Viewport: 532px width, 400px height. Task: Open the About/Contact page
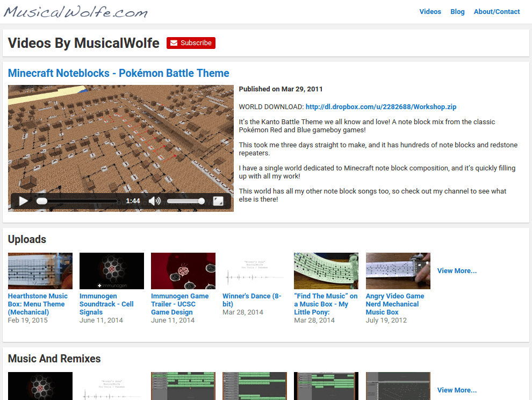(497, 11)
